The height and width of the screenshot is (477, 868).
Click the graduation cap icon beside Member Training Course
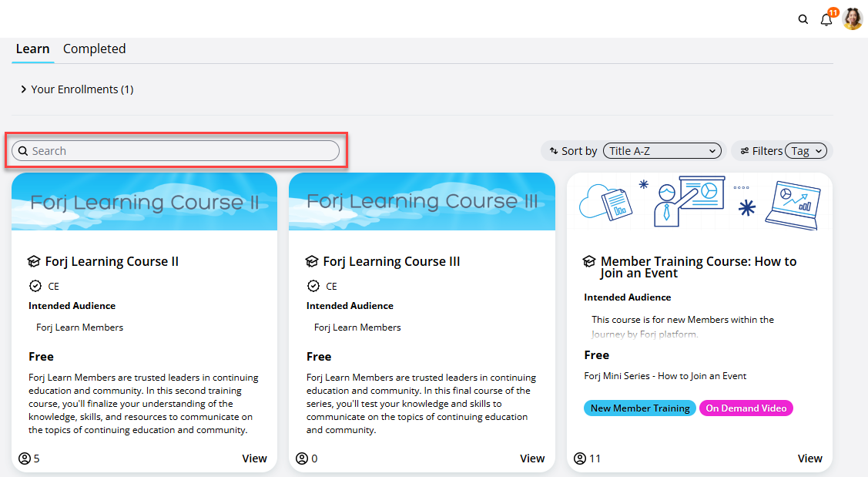(x=589, y=261)
